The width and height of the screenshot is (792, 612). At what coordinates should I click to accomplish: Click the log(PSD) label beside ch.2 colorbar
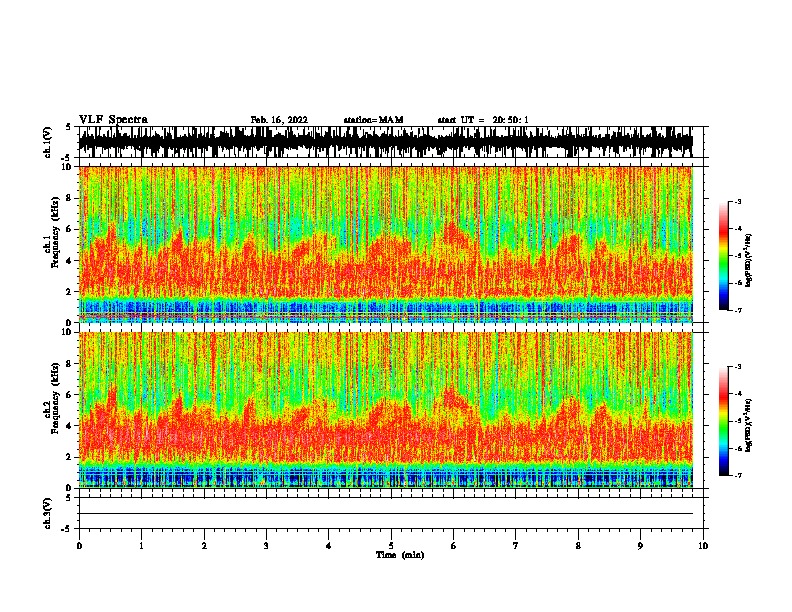748,426
